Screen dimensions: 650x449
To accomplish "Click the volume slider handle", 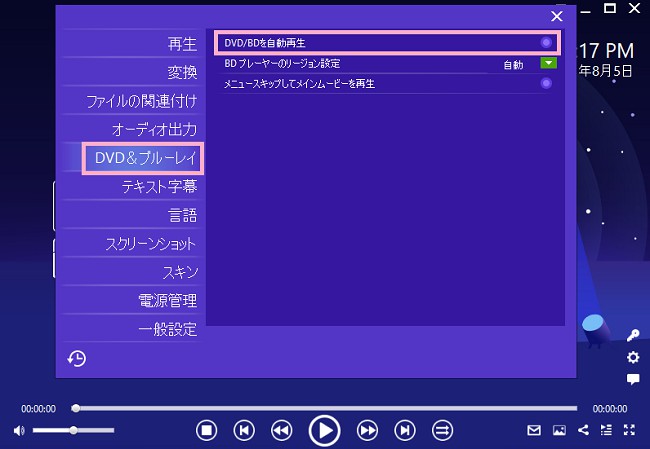I will click(x=73, y=430).
